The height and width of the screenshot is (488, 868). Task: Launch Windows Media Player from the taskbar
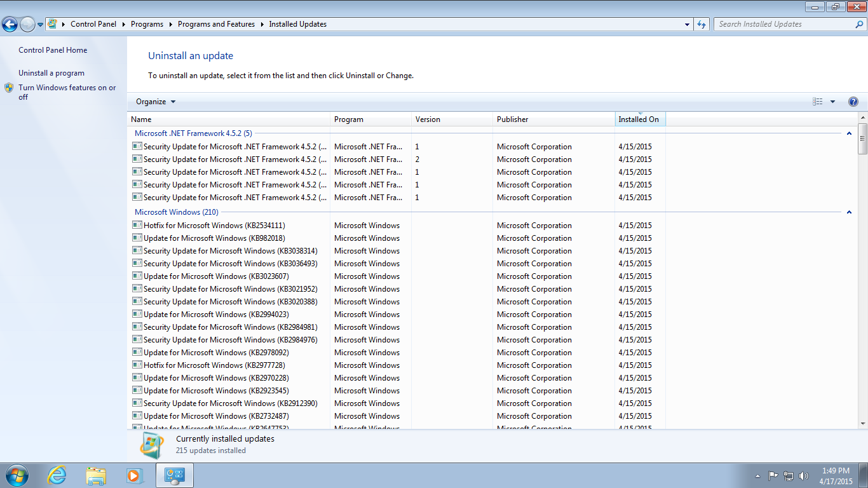click(x=134, y=475)
